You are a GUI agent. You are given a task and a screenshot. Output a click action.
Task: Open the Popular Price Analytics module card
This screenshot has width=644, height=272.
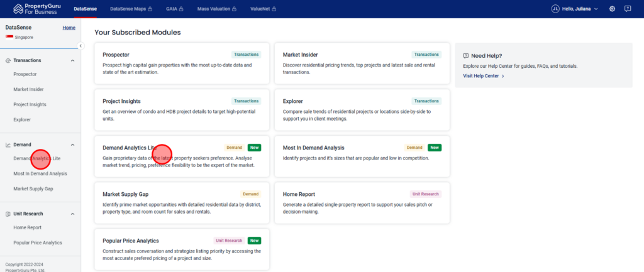point(182,249)
